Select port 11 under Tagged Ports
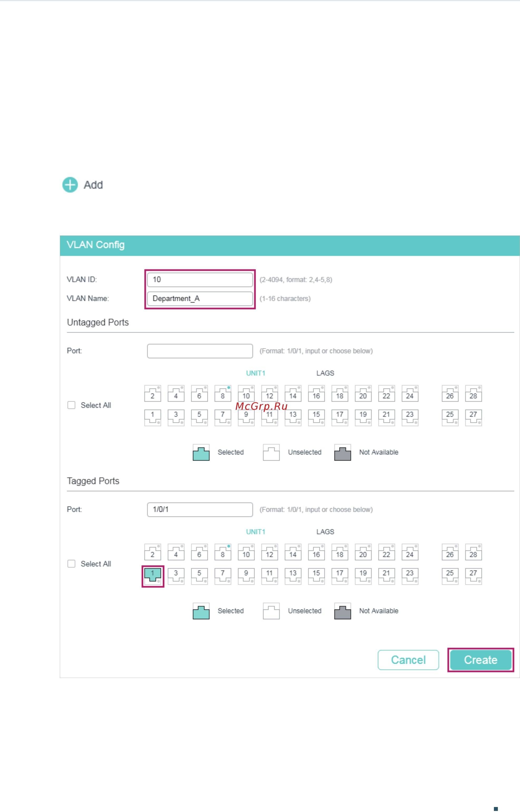Image resolution: width=520 pixels, height=812 pixels. click(x=269, y=576)
